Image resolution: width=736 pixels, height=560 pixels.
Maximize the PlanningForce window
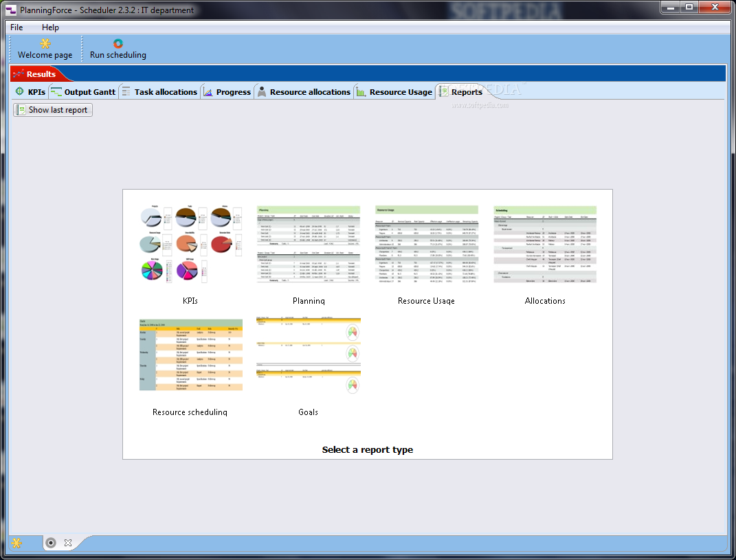[689, 7]
